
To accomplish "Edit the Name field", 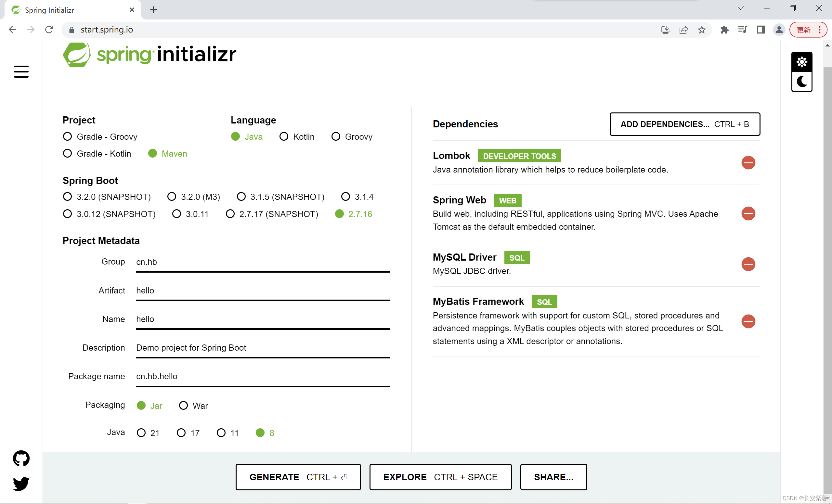I will pyautogui.click(x=263, y=319).
